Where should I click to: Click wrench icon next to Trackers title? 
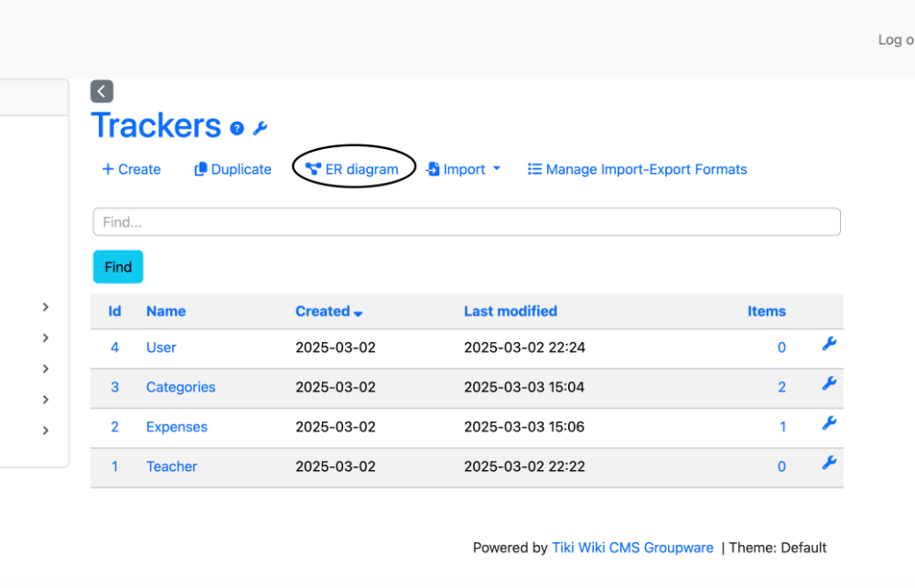coord(260,128)
